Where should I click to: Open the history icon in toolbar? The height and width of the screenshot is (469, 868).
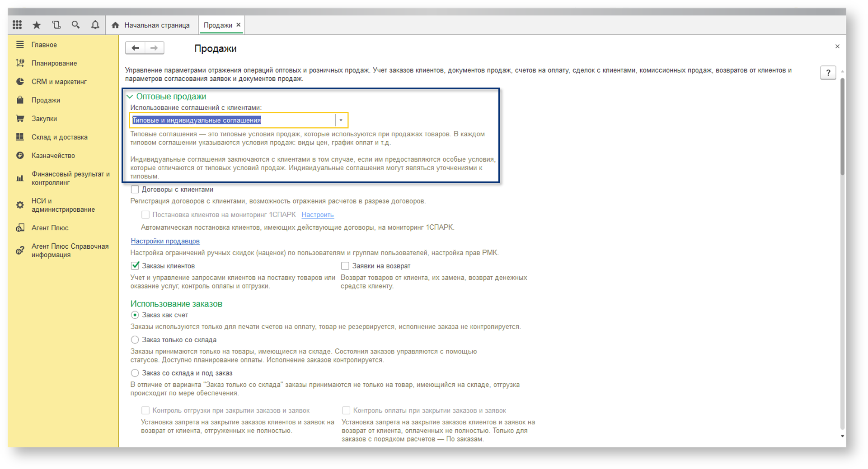pos(56,25)
